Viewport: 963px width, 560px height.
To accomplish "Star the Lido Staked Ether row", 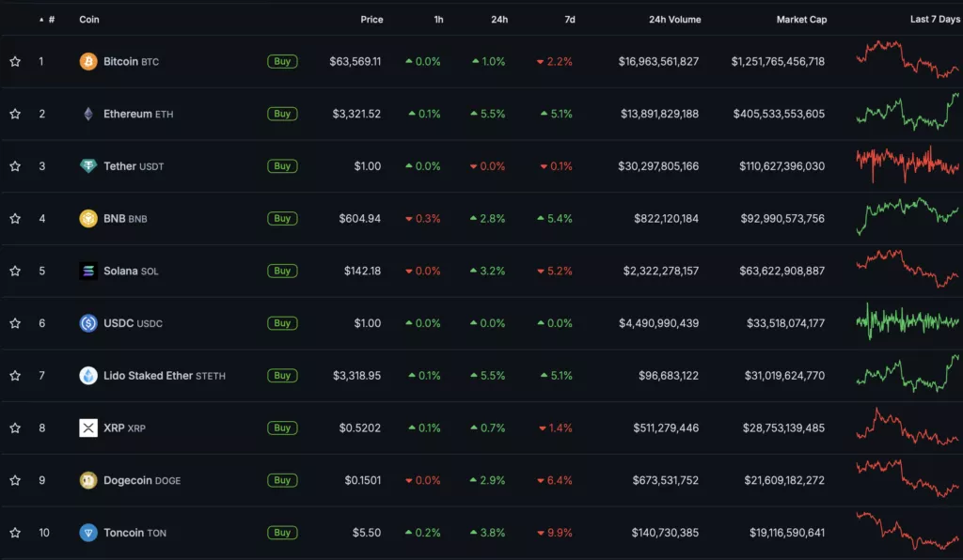I will (x=15, y=376).
